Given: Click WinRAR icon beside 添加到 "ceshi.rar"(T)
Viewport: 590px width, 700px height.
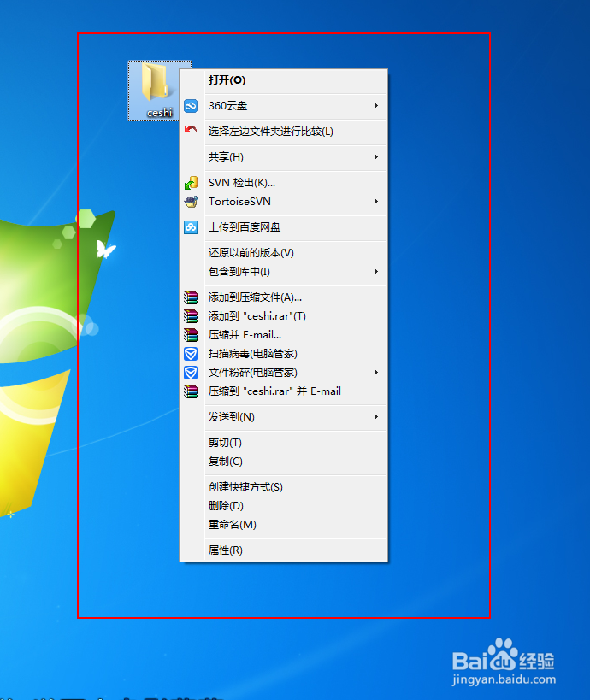Looking at the screenshot, I should point(191,316).
